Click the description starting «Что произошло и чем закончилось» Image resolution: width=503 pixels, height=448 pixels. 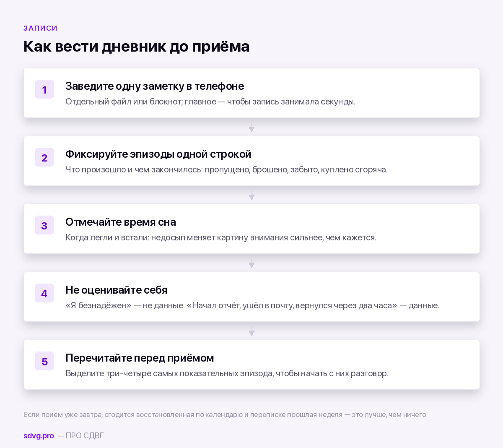click(226, 169)
